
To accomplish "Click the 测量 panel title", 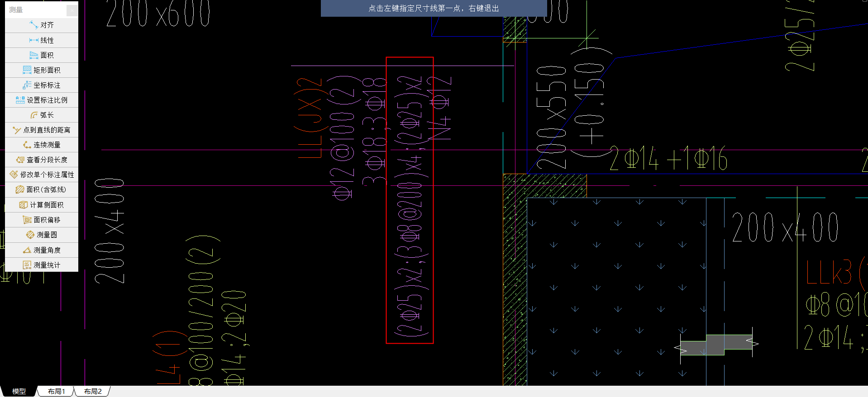I will pyautogui.click(x=16, y=9).
